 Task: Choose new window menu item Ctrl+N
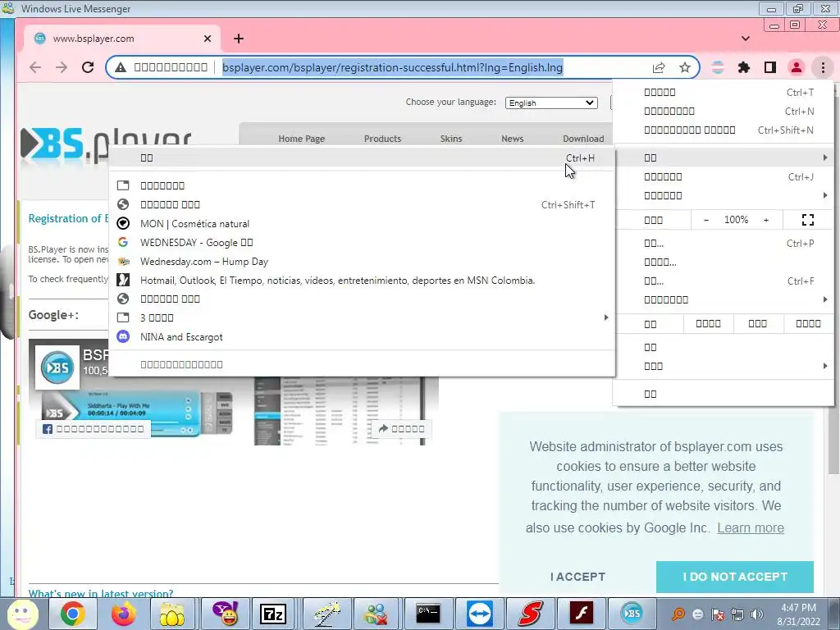(x=724, y=111)
